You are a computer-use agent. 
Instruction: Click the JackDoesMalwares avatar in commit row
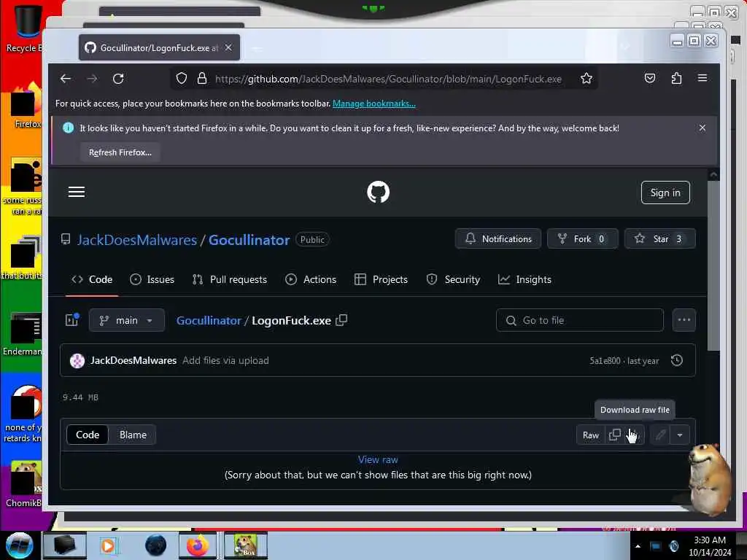point(77,361)
